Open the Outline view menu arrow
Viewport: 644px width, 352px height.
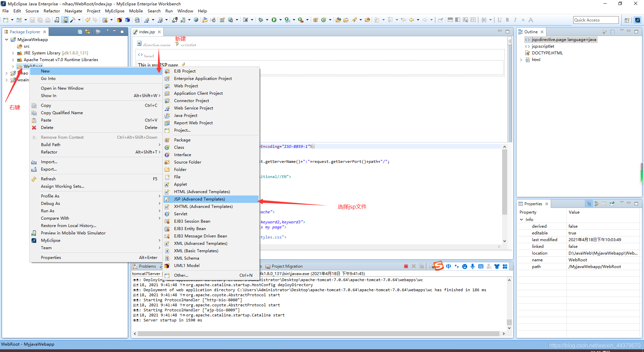click(622, 31)
